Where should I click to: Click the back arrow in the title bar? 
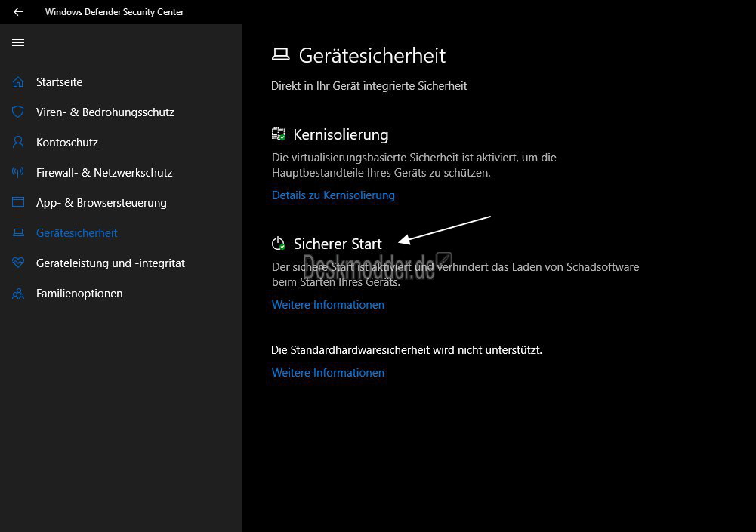point(18,11)
